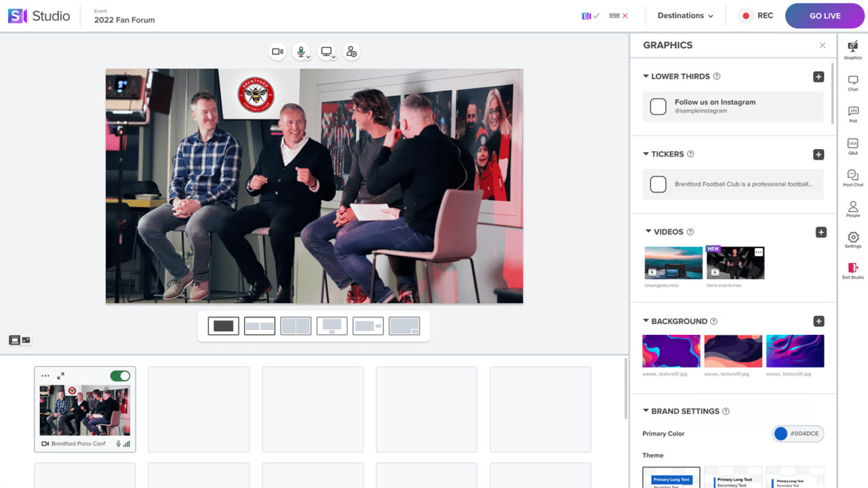
Task: Select the first brand theme preview
Action: 671,477
